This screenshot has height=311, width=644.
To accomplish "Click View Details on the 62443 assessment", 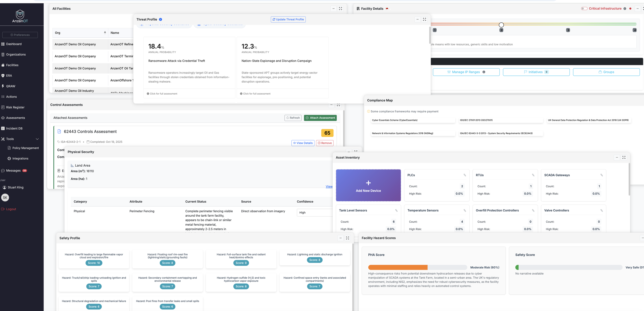I will coord(303,143).
